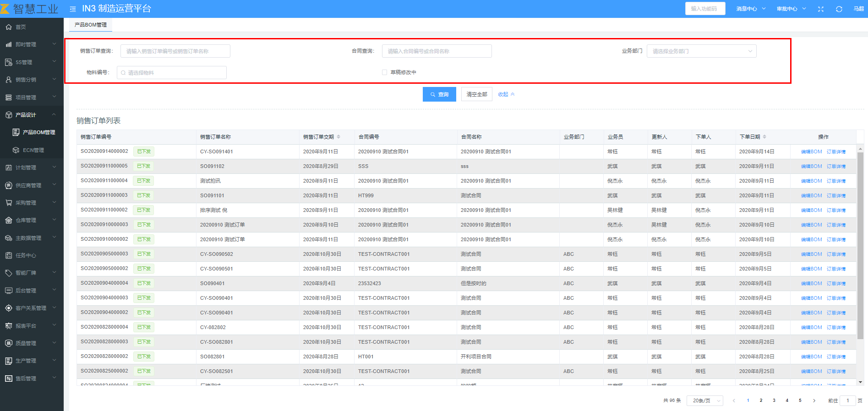Screen dimensions: 868x411
Task: Click the table vertical scrollbar
Action: 860,245
